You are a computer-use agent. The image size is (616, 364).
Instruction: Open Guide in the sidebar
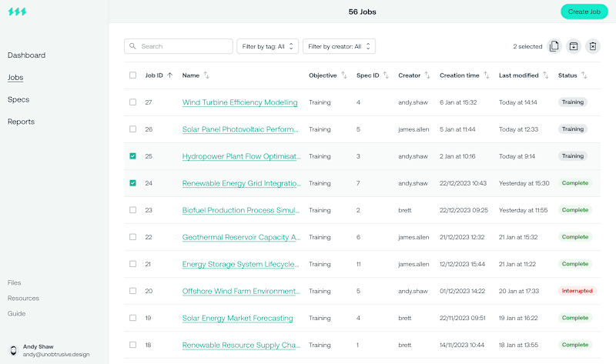pos(16,314)
